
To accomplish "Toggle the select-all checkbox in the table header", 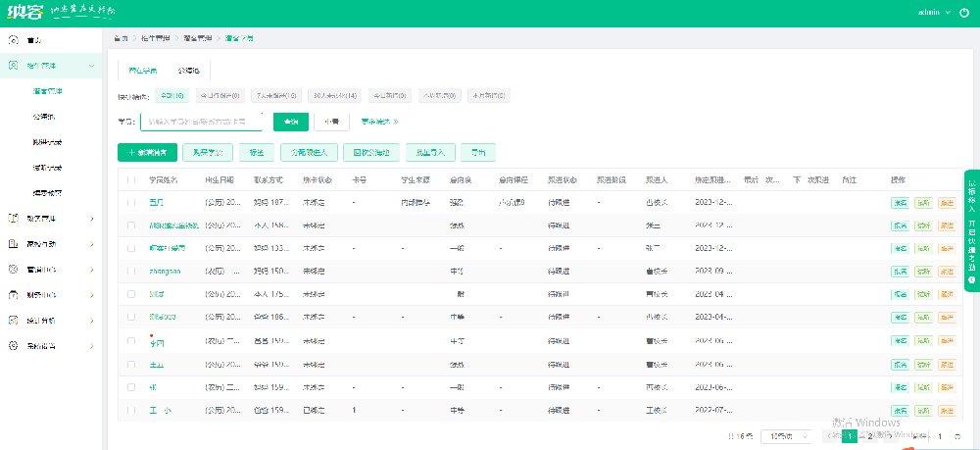I will pos(131,180).
